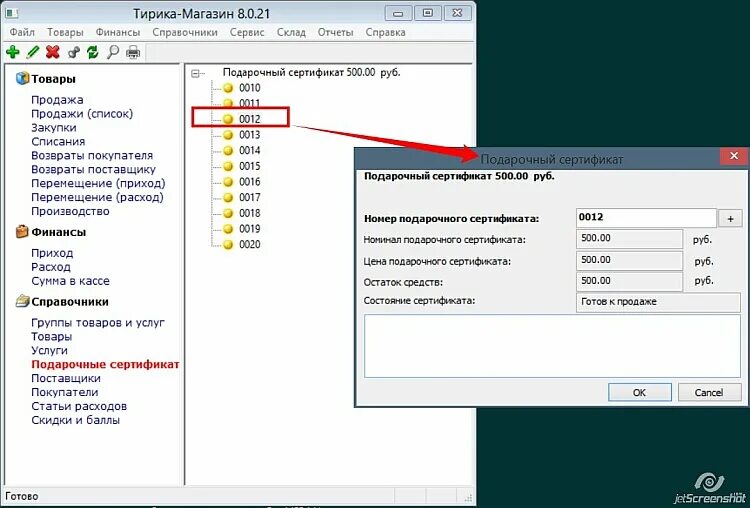Open the Поставщики sidebar link

pos(66,378)
